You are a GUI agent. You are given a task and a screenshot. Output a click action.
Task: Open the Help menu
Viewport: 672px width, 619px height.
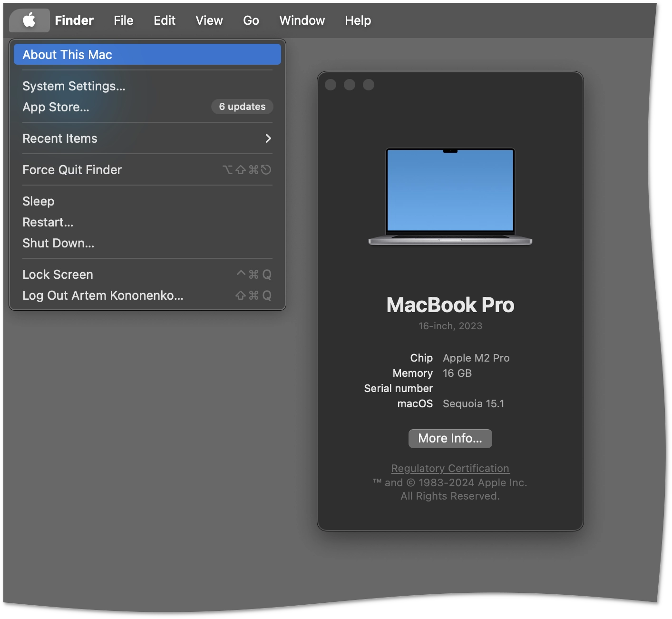pos(358,20)
